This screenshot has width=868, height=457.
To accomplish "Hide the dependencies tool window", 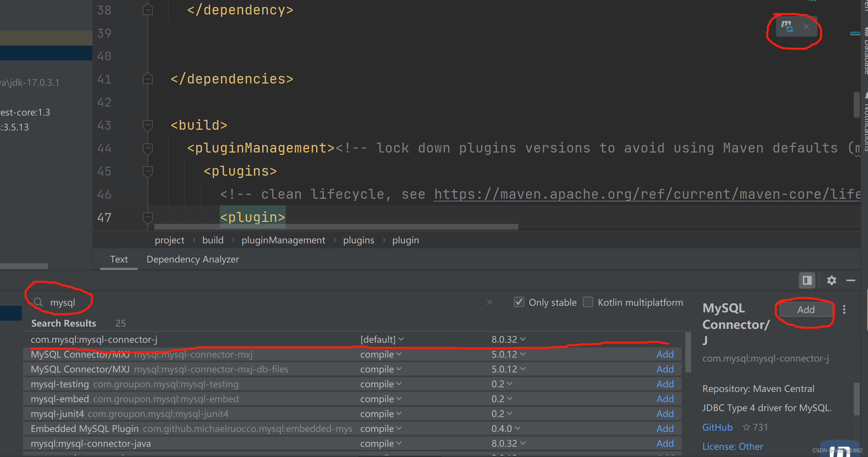I will [851, 280].
